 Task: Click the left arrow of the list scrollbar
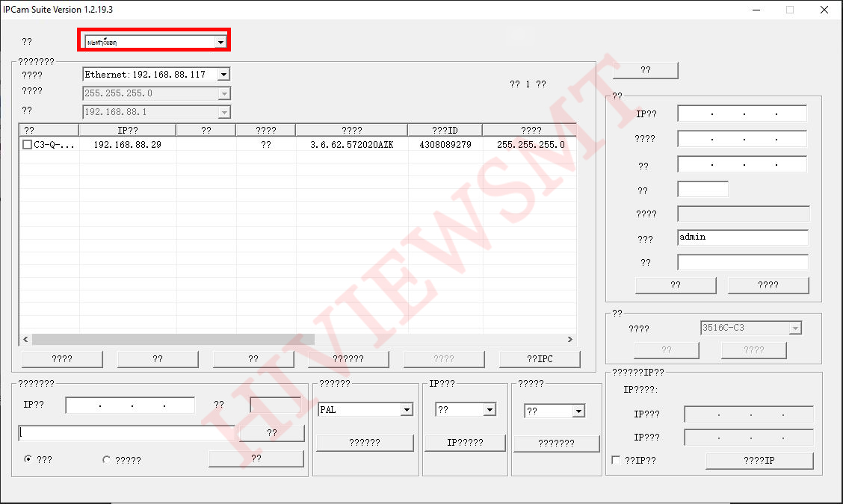25,340
